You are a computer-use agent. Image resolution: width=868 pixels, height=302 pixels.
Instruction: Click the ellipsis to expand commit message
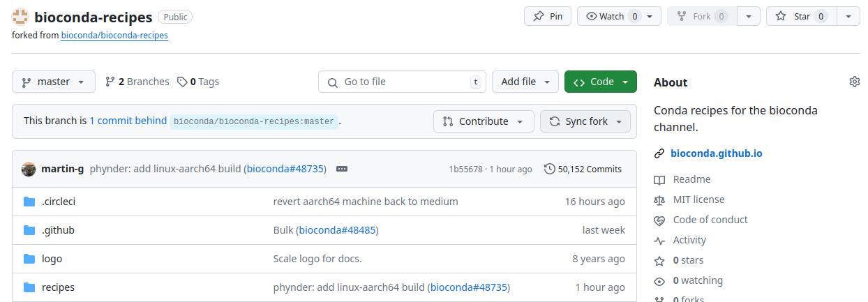click(342, 169)
